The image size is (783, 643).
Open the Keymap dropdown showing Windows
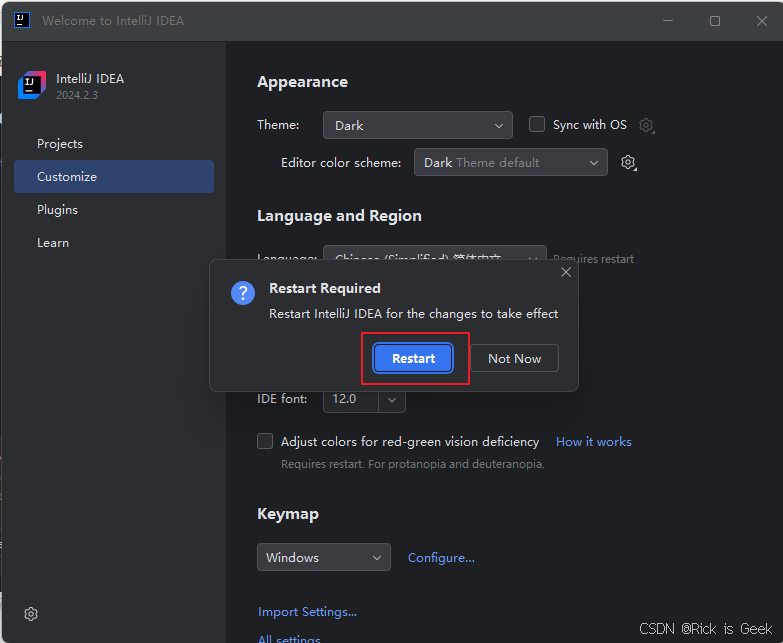point(324,557)
